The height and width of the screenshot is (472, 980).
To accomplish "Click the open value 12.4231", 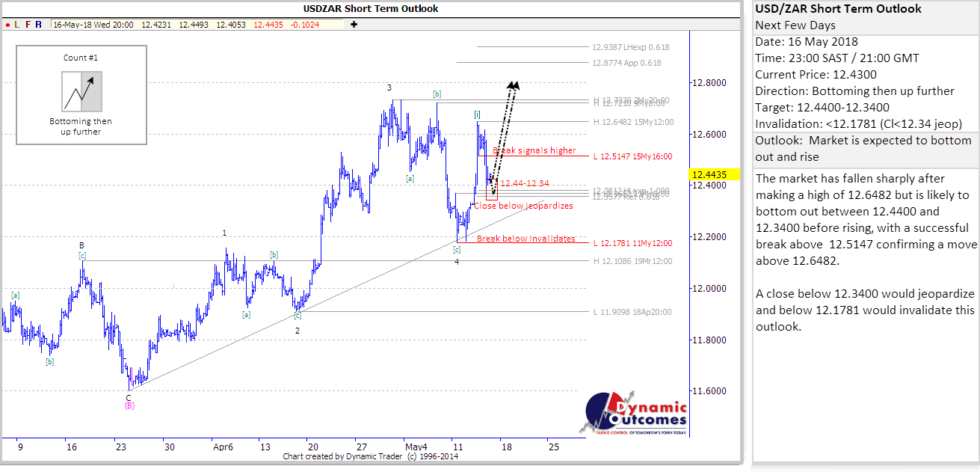I will [x=155, y=25].
